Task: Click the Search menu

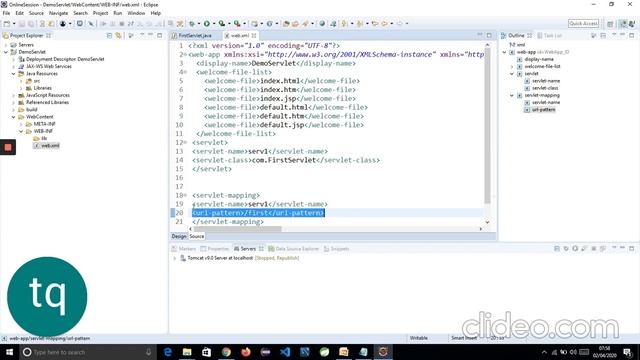Action: 80,13
